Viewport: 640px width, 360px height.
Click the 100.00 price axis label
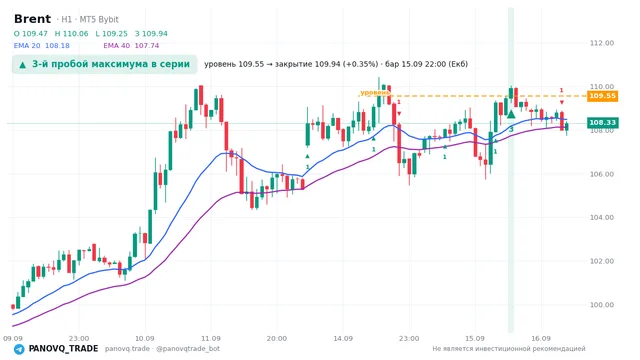coord(602,305)
